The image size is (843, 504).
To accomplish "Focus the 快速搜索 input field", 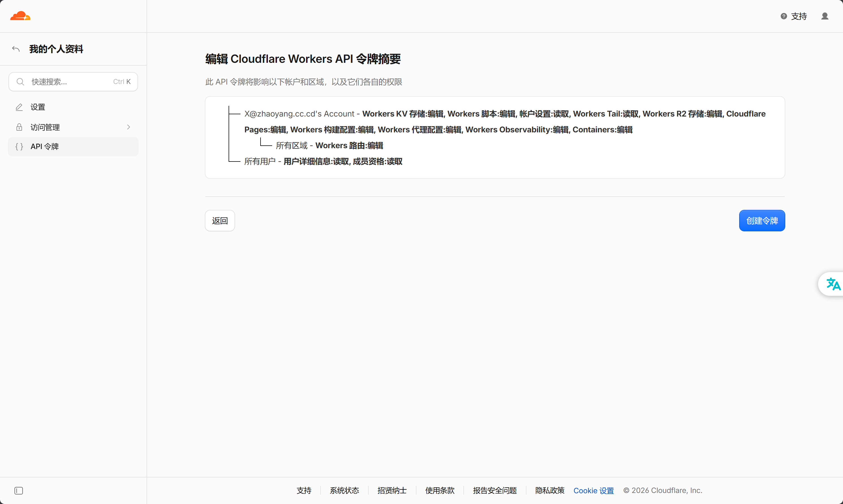I will (x=73, y=81).
